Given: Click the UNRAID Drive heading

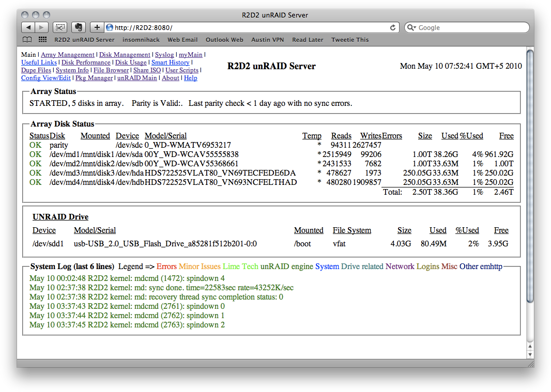Looking at the screenshot, I should click(x=60, y=217).
